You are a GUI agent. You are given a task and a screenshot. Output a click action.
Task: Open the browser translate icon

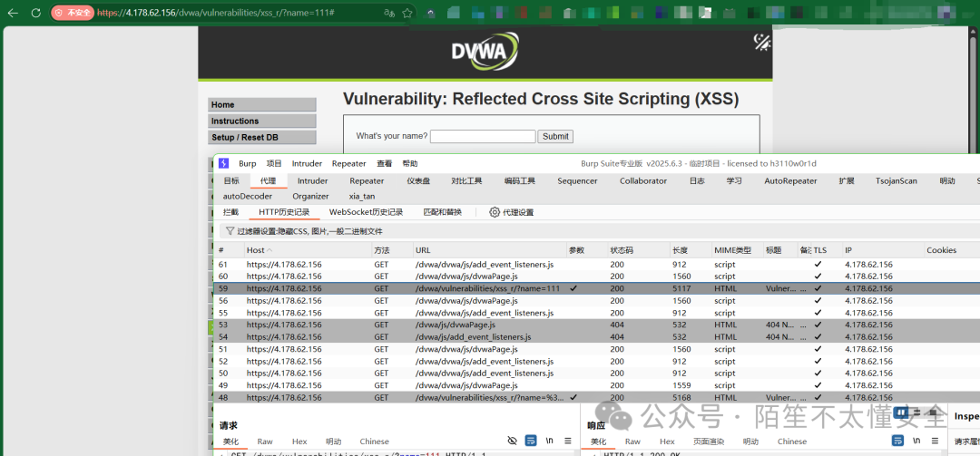click(389, 13)
